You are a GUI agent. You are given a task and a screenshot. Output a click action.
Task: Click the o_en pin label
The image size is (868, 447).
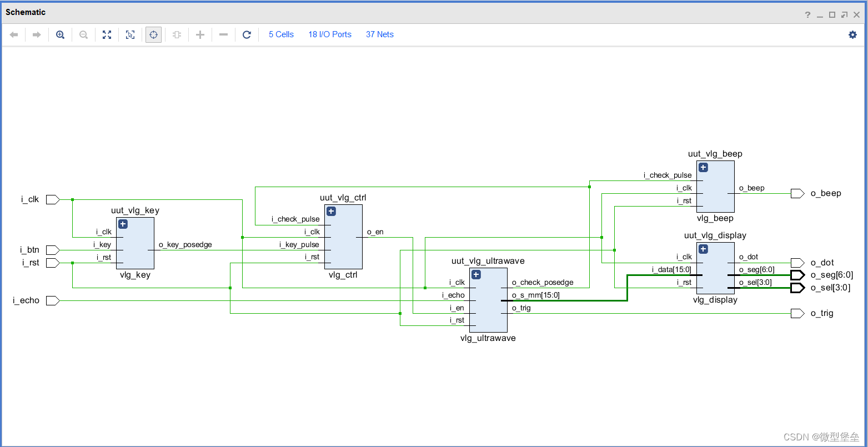pyautogui.click(x=375, y=232)
